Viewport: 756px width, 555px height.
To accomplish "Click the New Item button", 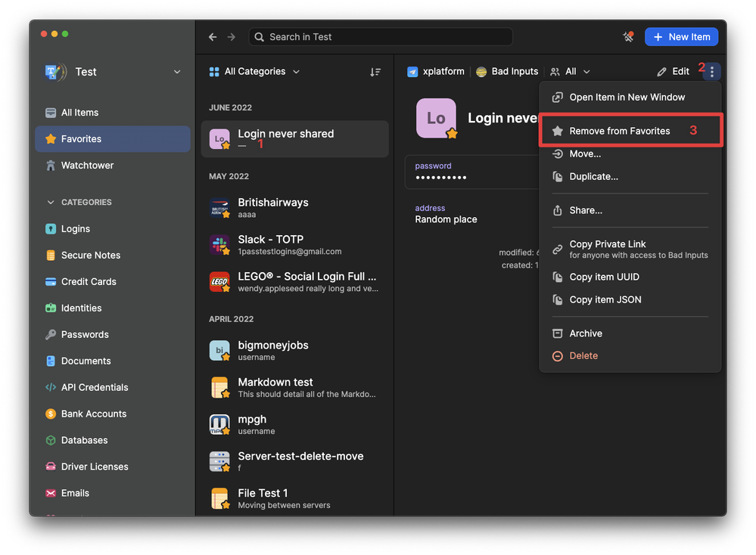I will pos(681,37).
